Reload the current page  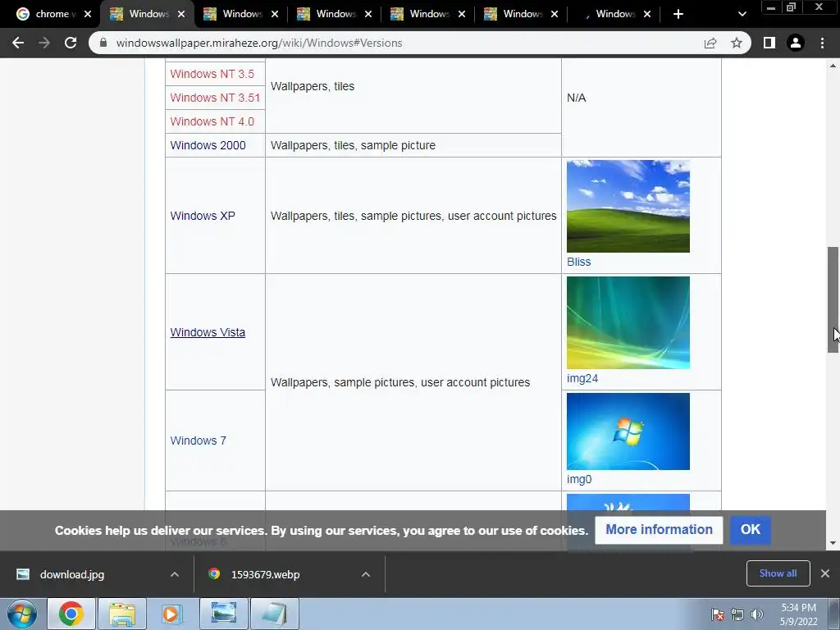pyautogui.click(x=71, y=43)
